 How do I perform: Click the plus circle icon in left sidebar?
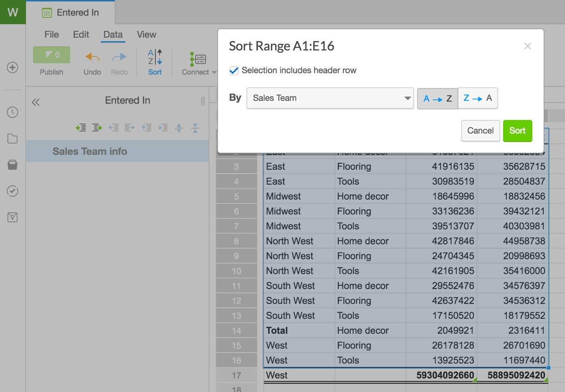coord(13,68)
